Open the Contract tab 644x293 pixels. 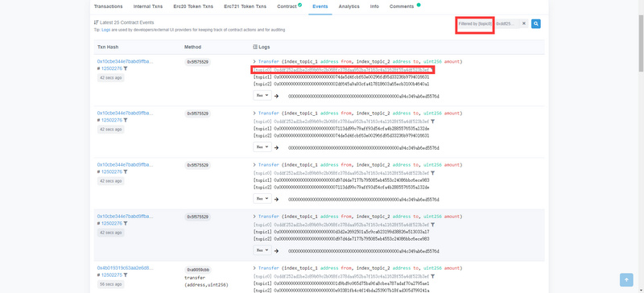click(290, 6)
